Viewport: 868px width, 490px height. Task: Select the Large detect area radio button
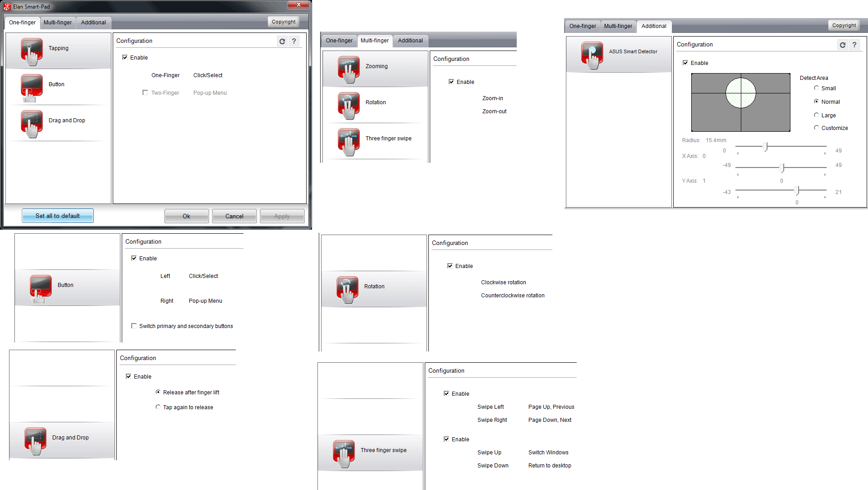pos(816,115)
